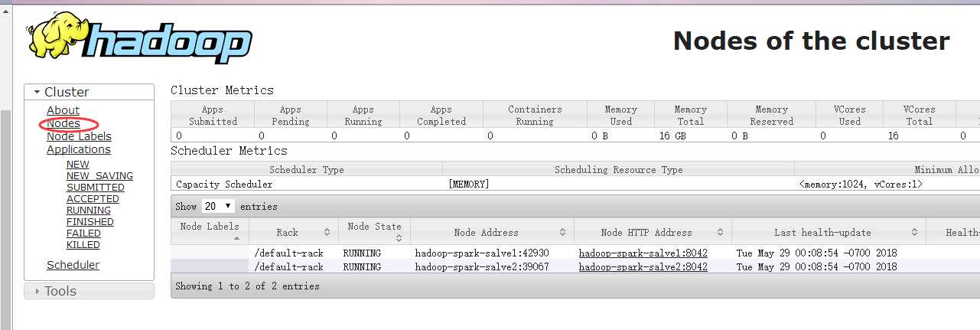Collapse the Cluster section arrow

[x=37, y=93]
